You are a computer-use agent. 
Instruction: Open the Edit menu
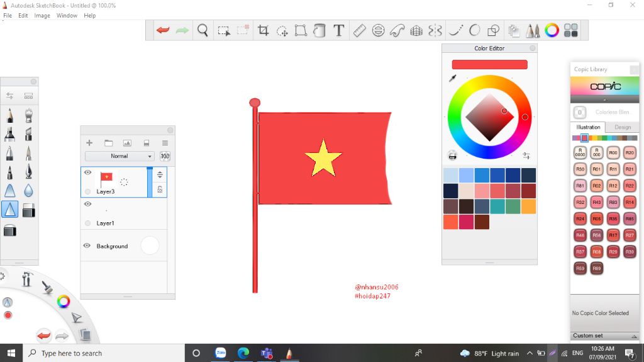(x=23, y=16)
